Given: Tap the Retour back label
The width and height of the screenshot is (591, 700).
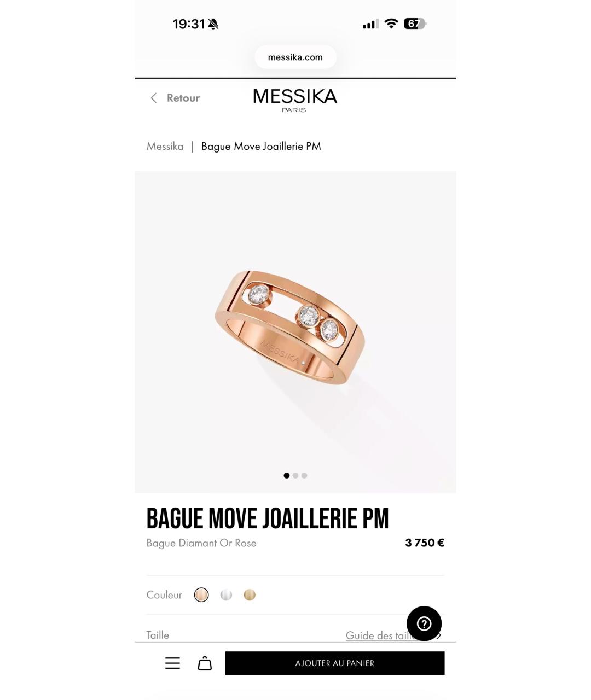Looking at the screenshot, I should click(x=183, y=98).
